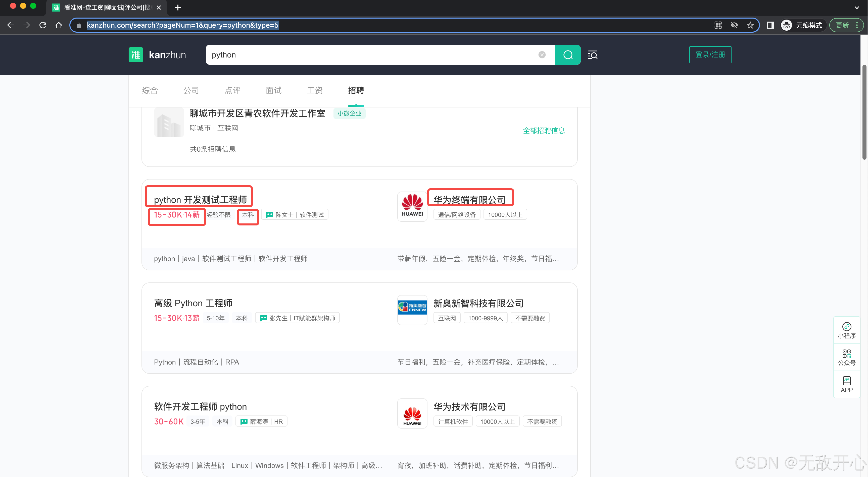Open 华为终端有限公司 company page
868x477 pixels.
pos(469,200)
